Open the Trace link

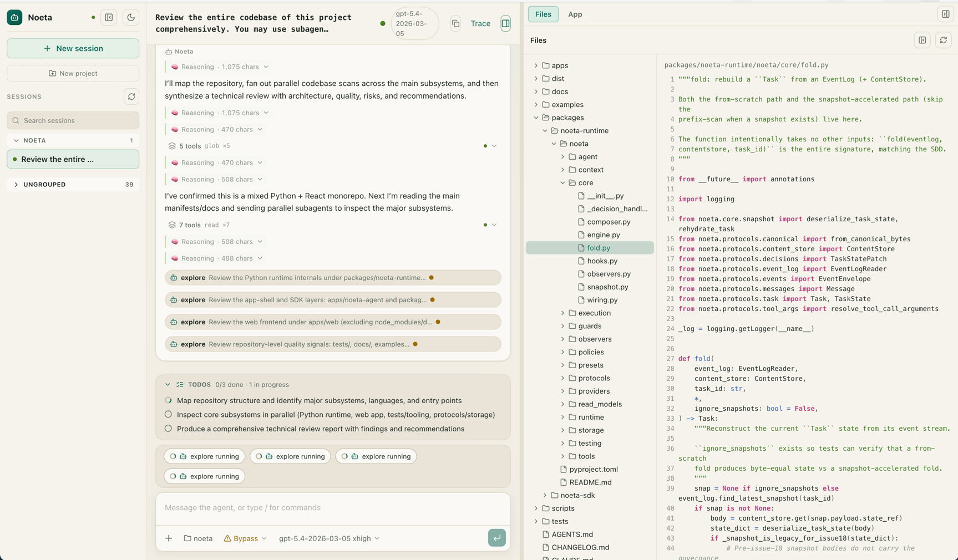[x=480, y=23]
